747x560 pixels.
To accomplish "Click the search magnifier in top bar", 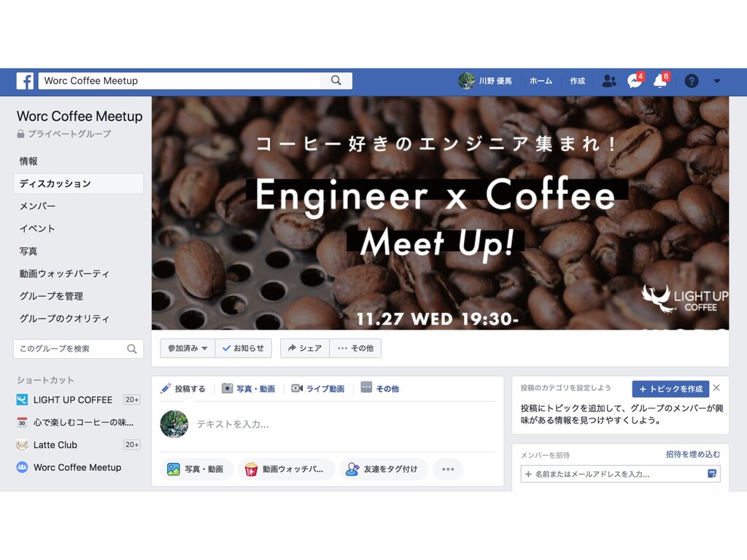I will pos(336,80).
